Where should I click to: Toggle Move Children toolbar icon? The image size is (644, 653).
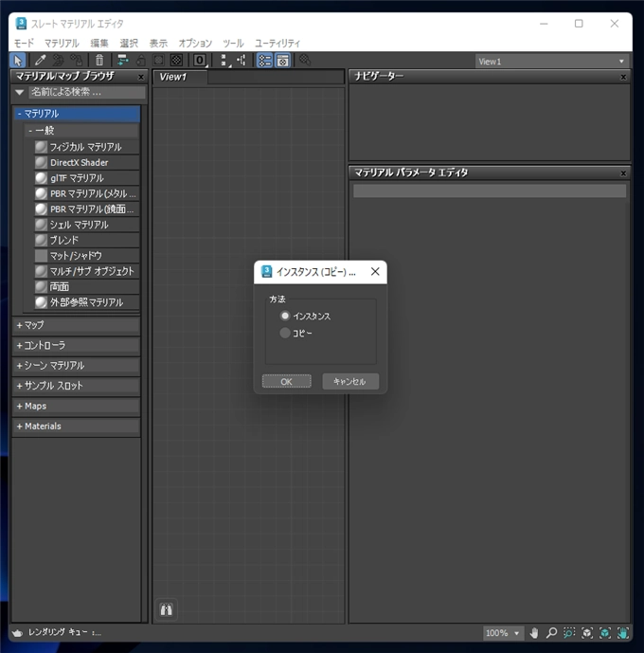click(122, 61)
